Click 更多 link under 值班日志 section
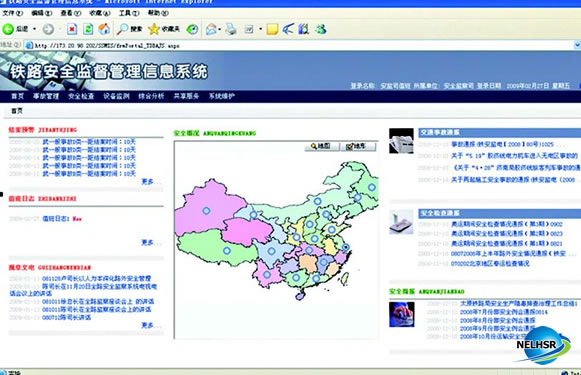Viewport: 581px width, 375px height. (151, 242)
